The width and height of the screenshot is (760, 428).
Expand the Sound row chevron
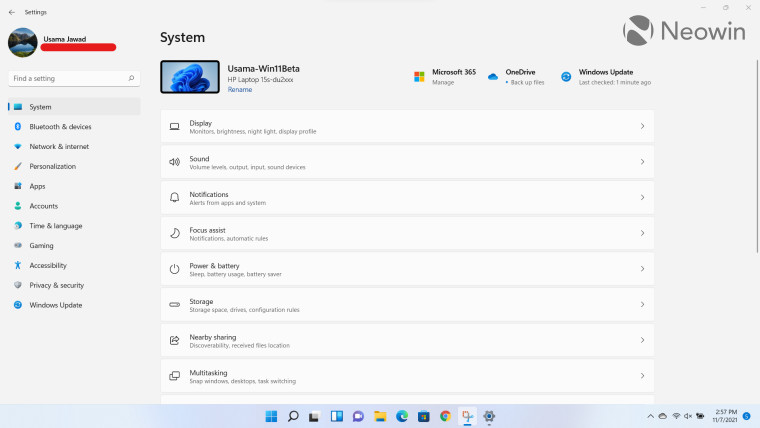(642, 162)
